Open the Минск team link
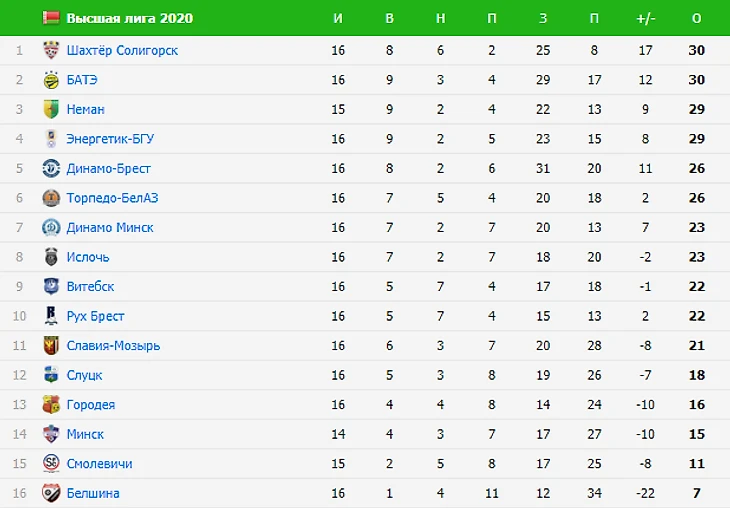This screenshot has width=730, height=508. pyautogui.click(x=85, y=435)
